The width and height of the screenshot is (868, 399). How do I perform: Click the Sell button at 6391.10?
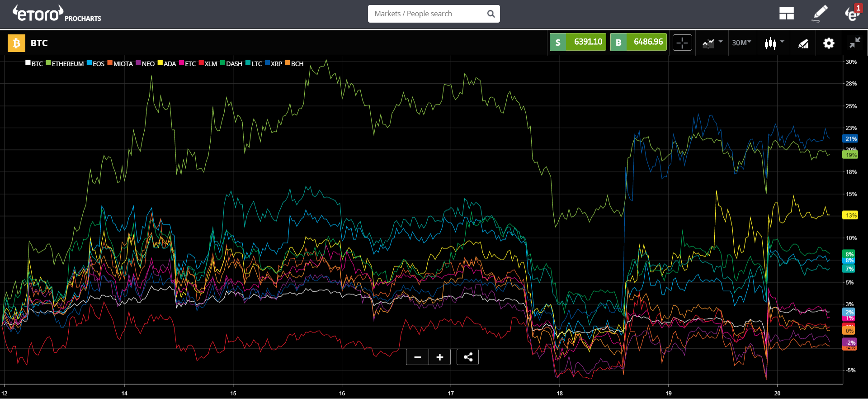578,42
